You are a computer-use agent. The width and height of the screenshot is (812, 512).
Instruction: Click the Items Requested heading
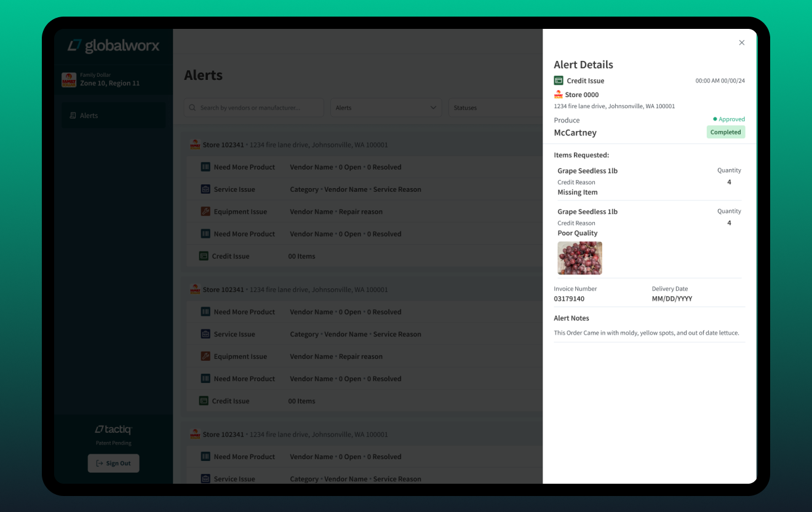pyautogui.click(x=581, y=156)
